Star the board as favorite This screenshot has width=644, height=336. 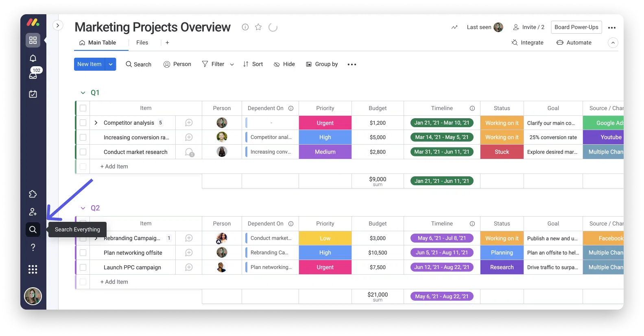258,27
